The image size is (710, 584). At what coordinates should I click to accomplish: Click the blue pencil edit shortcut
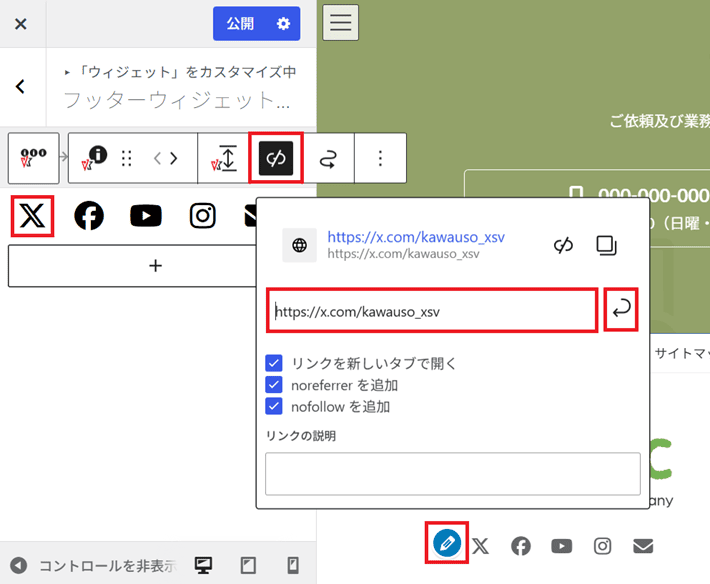pyautogui.click(x=447, y=543)
